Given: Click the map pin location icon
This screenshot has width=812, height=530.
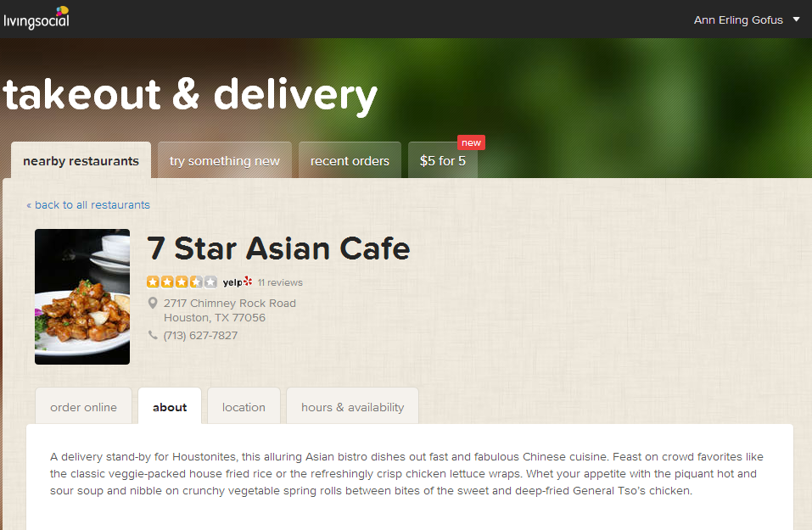Looking at the screenshot, I should (x=153, y=303).
